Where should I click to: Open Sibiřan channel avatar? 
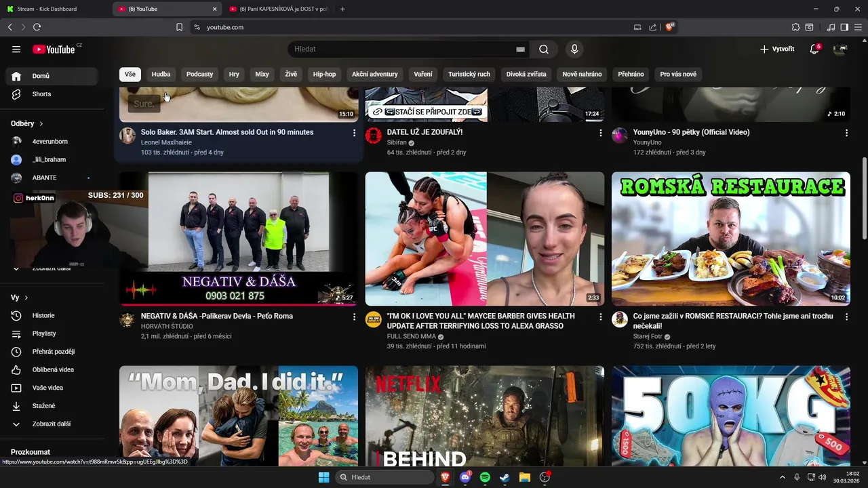[374, 136]
